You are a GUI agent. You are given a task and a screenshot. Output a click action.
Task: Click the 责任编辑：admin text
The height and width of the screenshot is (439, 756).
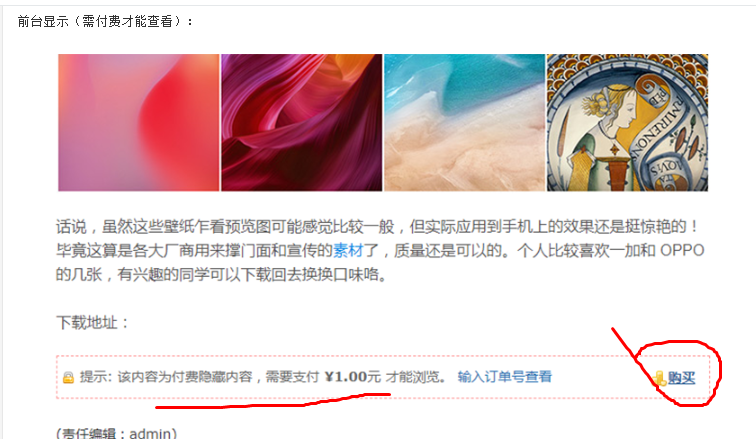coord(116,433)
